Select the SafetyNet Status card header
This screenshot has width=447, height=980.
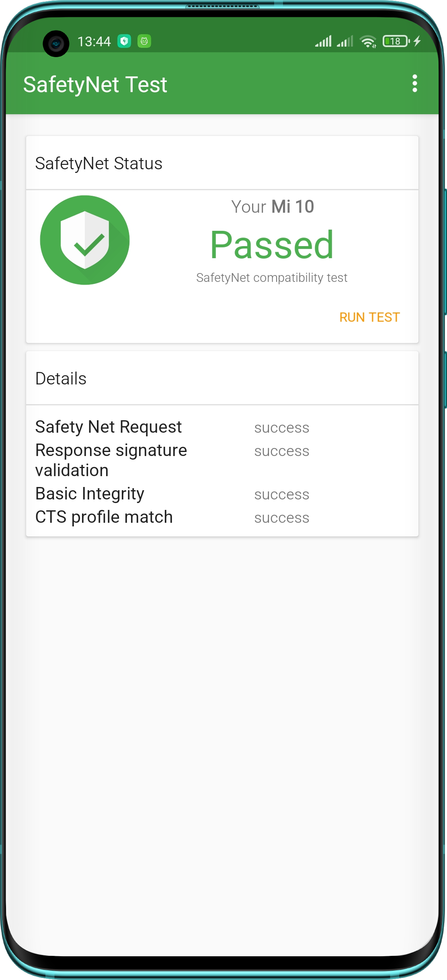coord(222,163)
